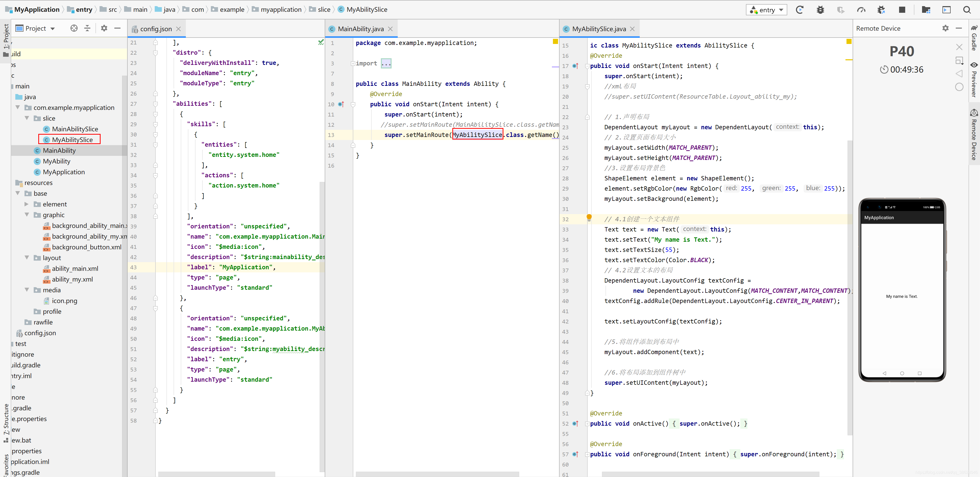Click the Debug bug icon in toolbar
The width and height of the screenshot is (980, 477).
click(x=821, y=10)
